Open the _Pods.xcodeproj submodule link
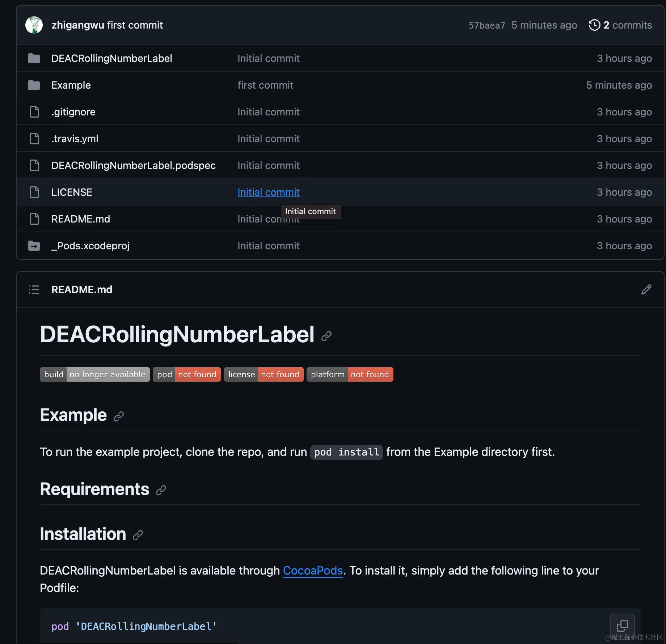This screenshot has width=666, height=644. [90, 246]
